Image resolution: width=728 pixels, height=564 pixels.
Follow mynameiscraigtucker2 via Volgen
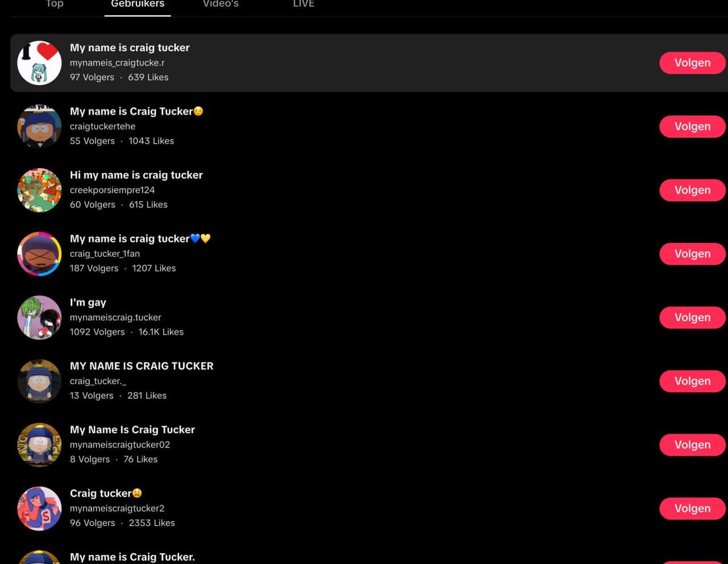coord(692,509)
